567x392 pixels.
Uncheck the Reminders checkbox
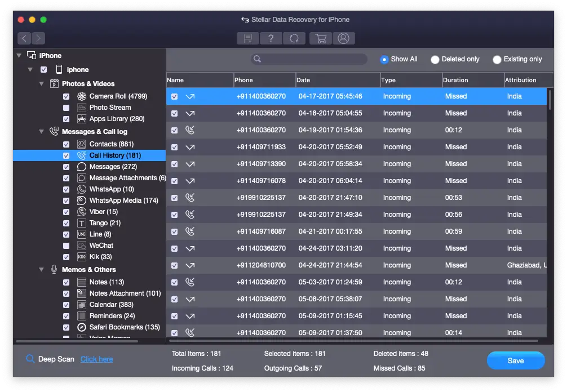click(66, 316)
